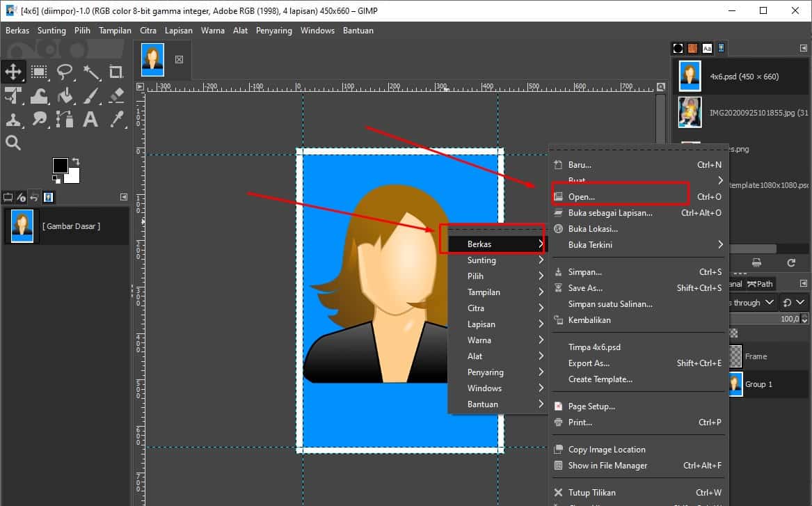Image resolution: width=812 pixels, height=506 pixels.
Task: Click the black foreground color swatch
Action: 60,165
